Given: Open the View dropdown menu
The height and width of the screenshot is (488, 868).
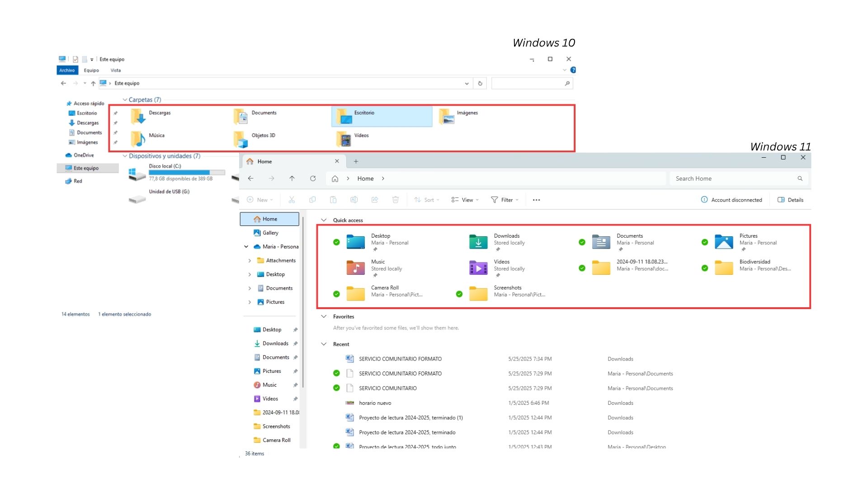Looking at the screenshot, I should point(465,200).
